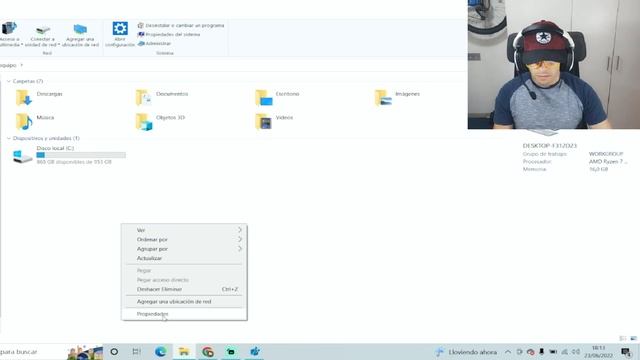Click the DESKTOP computer name in details pane
The image size is (640, 360).
coord(550,146)
